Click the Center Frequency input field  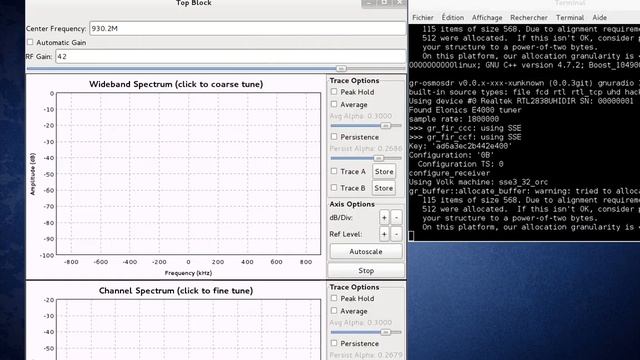[x=247, y=29]
